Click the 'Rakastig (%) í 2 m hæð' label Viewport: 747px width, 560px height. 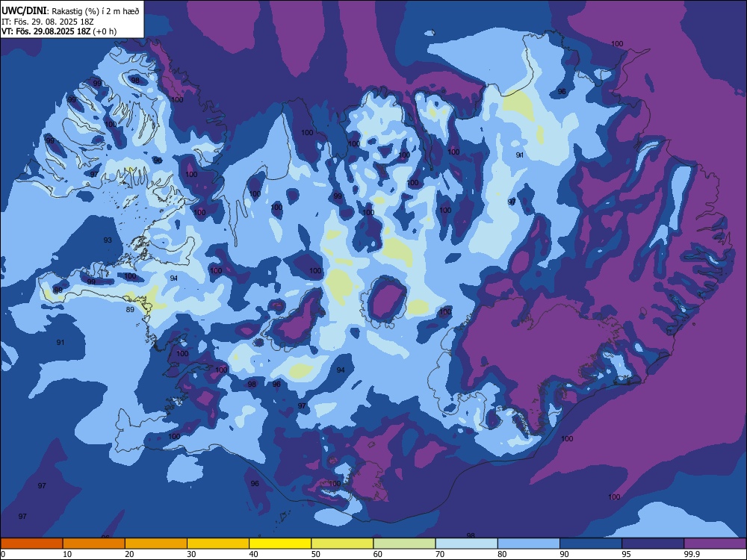pos(96,11)
